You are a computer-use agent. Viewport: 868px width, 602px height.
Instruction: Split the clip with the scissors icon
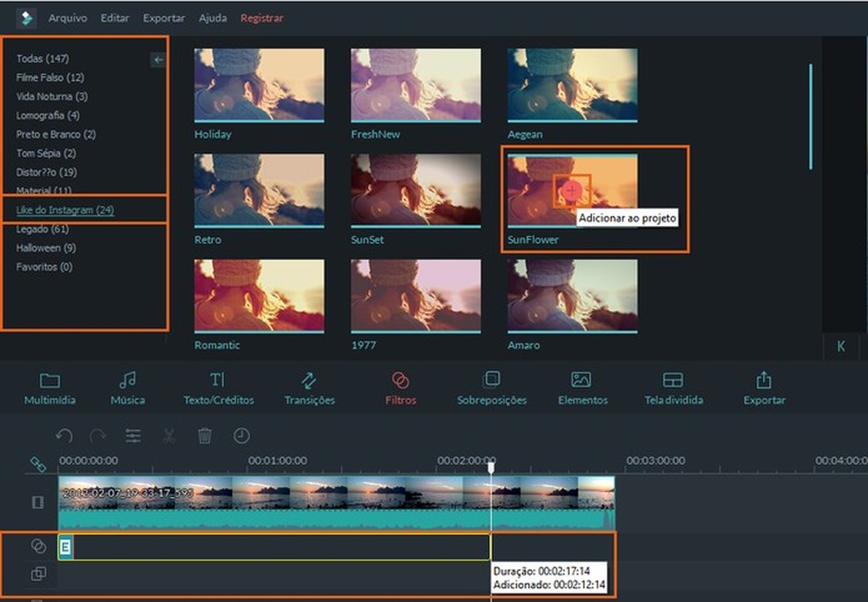click(169, 433)
